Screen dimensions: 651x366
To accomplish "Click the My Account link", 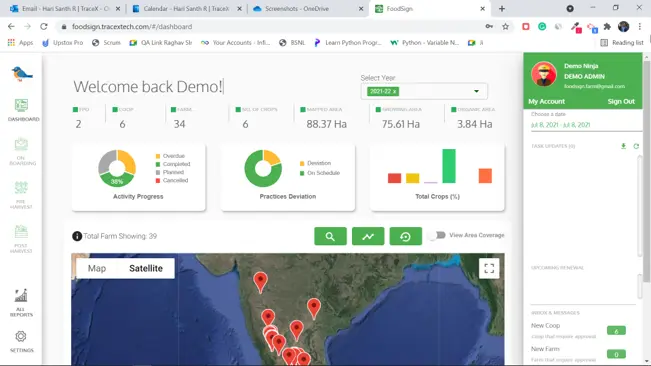I will click(x=546, y=101).
